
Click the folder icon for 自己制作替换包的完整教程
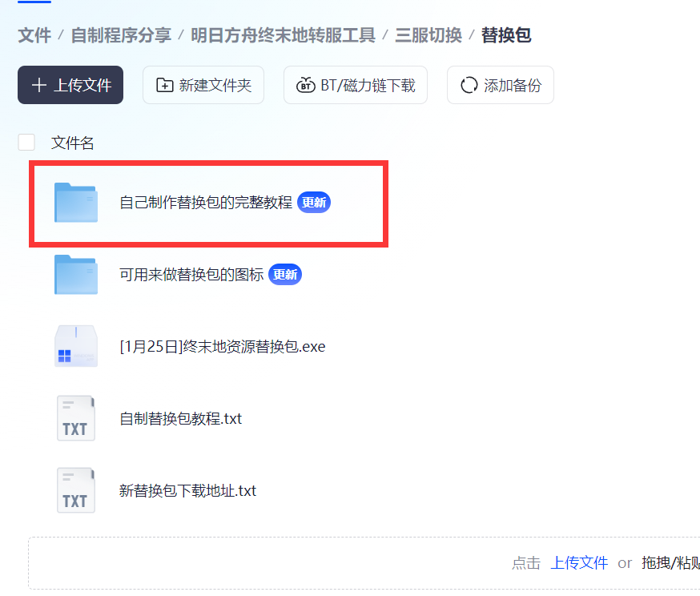(76, 203)
